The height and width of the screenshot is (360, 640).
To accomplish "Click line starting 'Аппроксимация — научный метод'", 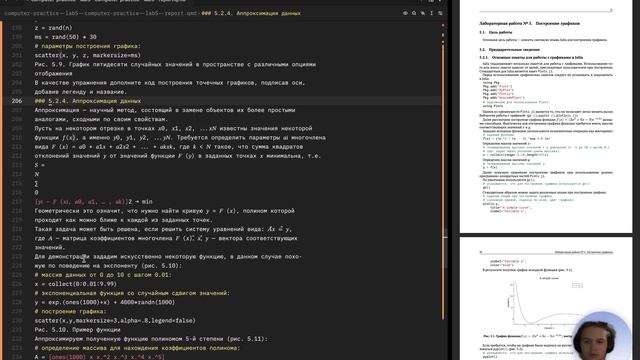I will tap(165, 110).
